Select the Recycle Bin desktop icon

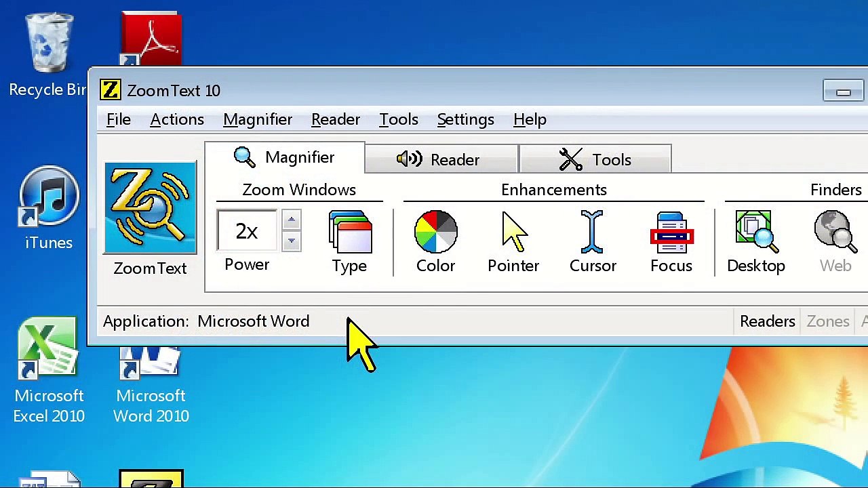pos(48,55)
